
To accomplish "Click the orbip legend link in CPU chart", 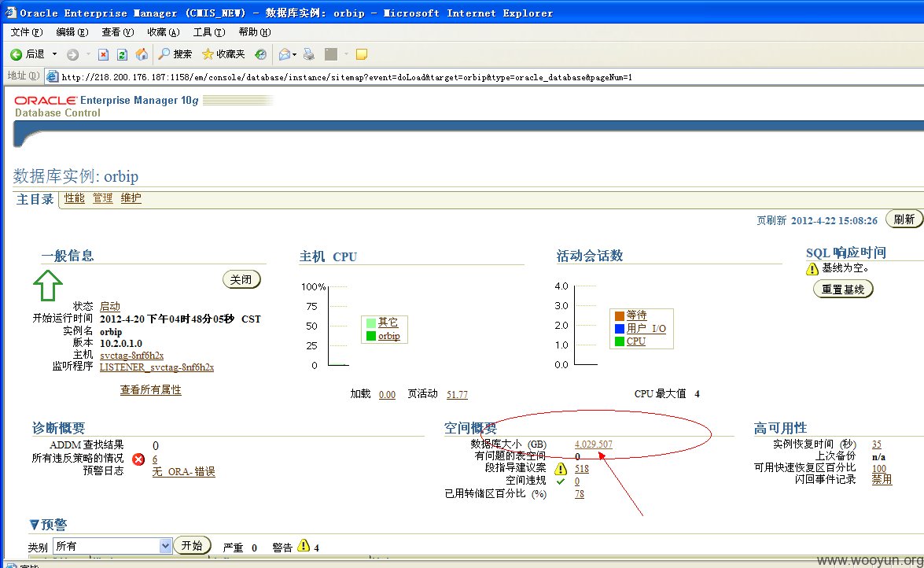I will pos(389,336).
